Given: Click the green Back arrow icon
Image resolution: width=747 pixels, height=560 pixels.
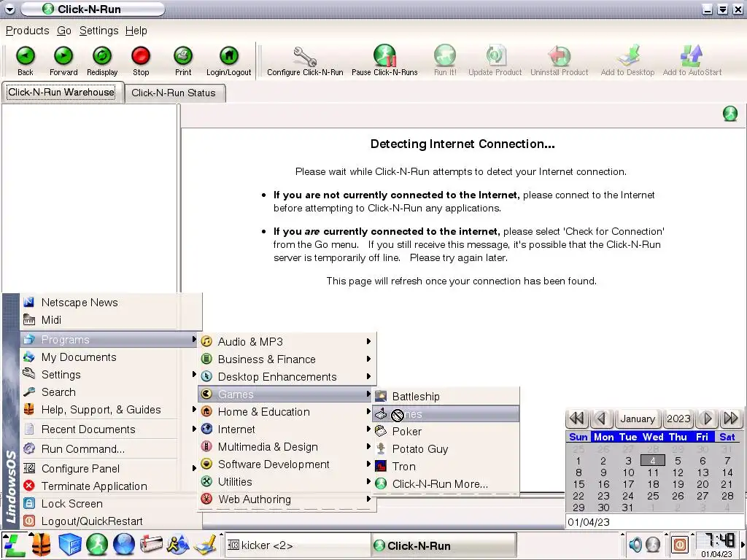Looking at the screenshot, I should click(x=26, y=56).
